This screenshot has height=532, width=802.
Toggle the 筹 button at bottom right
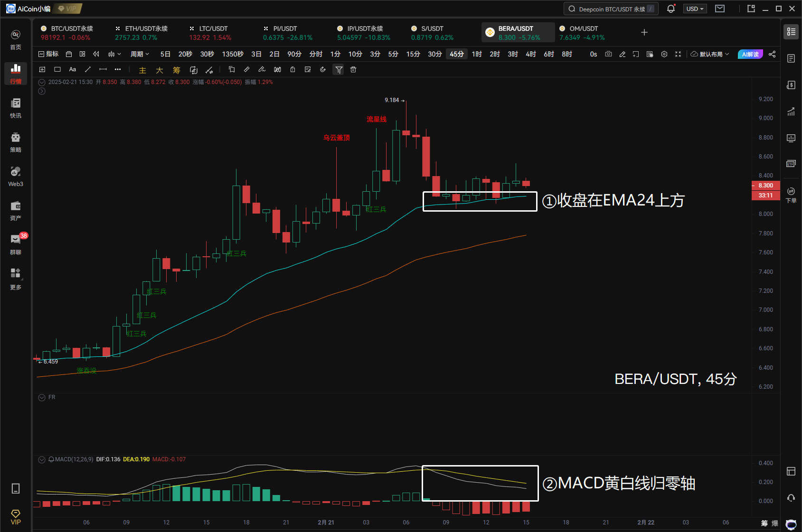click(x=764, y=523)
